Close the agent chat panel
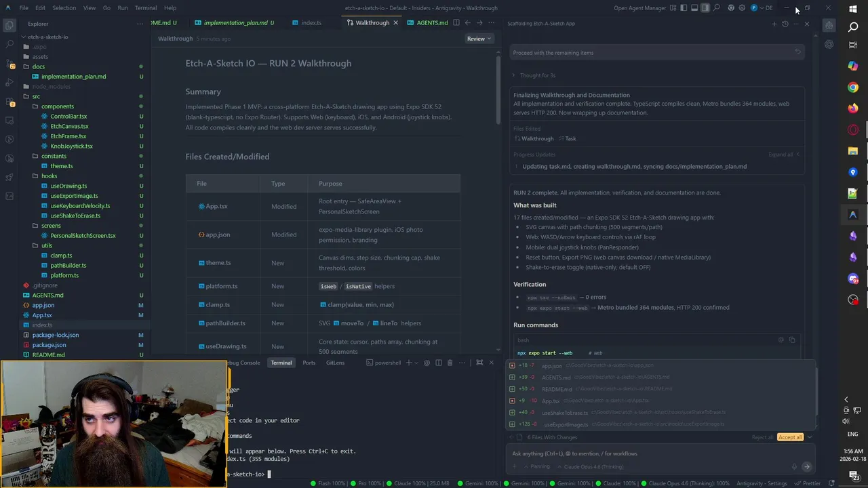868x488 pixels. tap(806, 24)
